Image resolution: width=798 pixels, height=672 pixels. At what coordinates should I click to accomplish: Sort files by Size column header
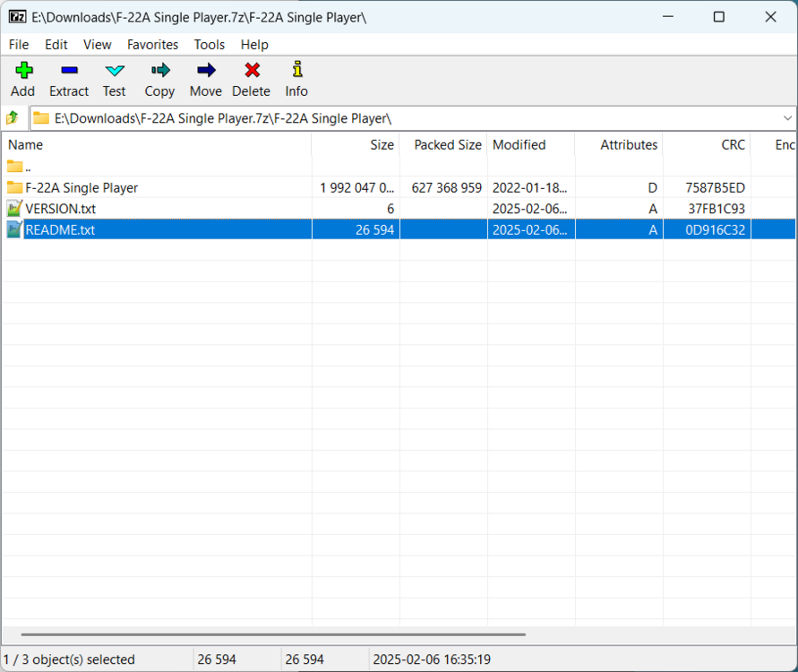[382, 145]
